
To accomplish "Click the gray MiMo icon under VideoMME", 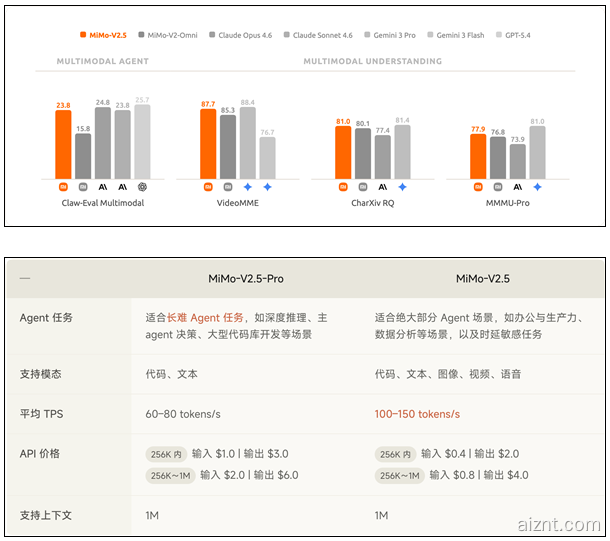I will 228,186.
